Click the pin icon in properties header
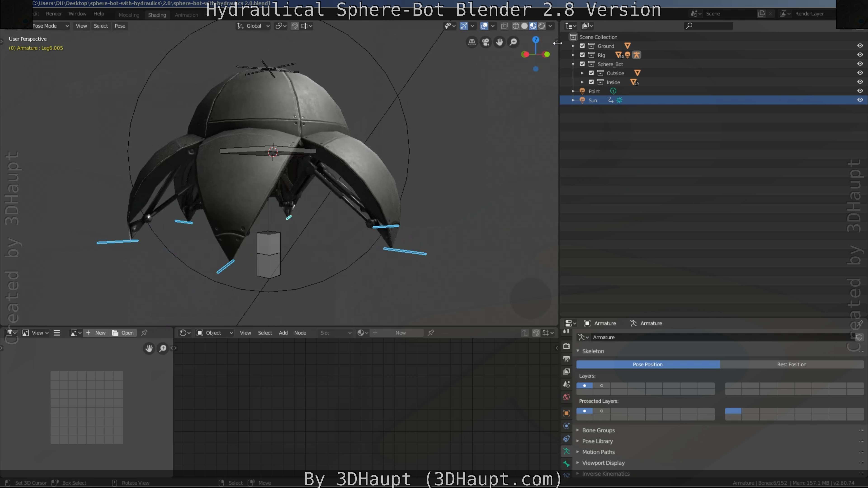This screenshot has width=868, height=488. click(860, 323)
